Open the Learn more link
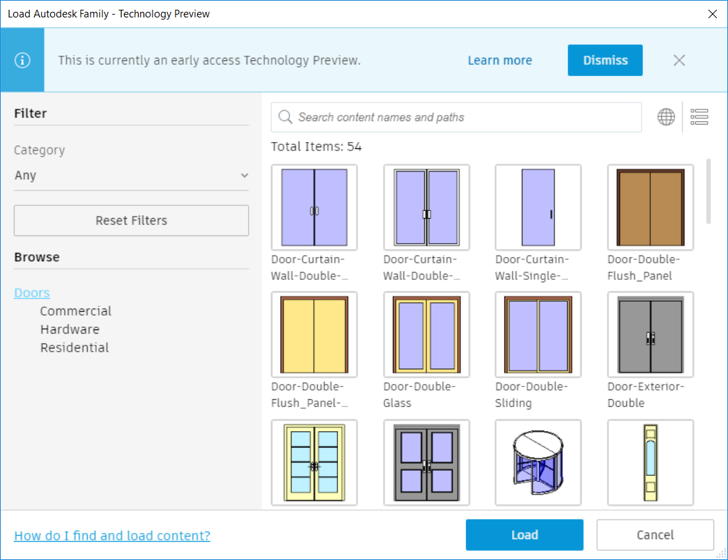This screenshot has height=560, width=728. (499, 61)
